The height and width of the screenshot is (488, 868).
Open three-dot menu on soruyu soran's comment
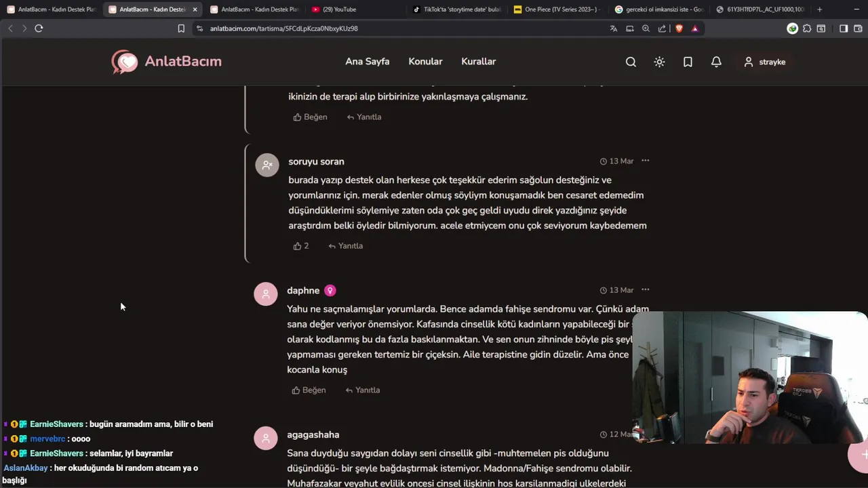(x=646, y=161)
